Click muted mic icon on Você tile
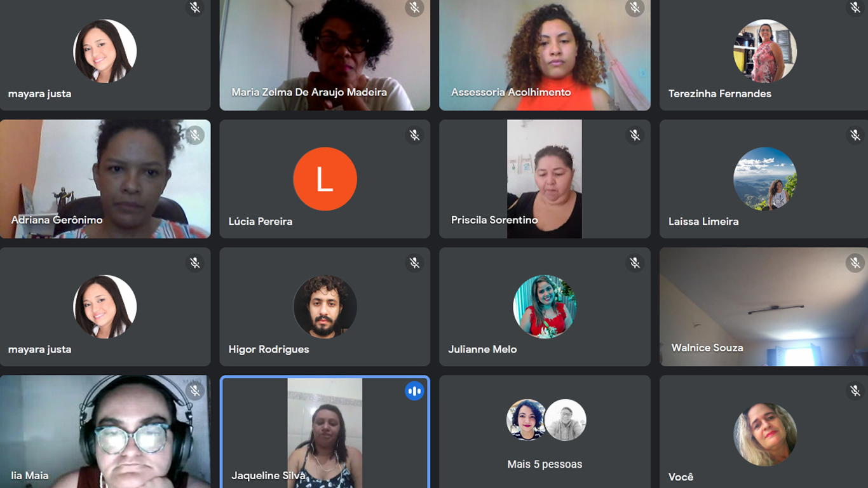Viewport: 868px width, 488px height. tap(855, 391)
